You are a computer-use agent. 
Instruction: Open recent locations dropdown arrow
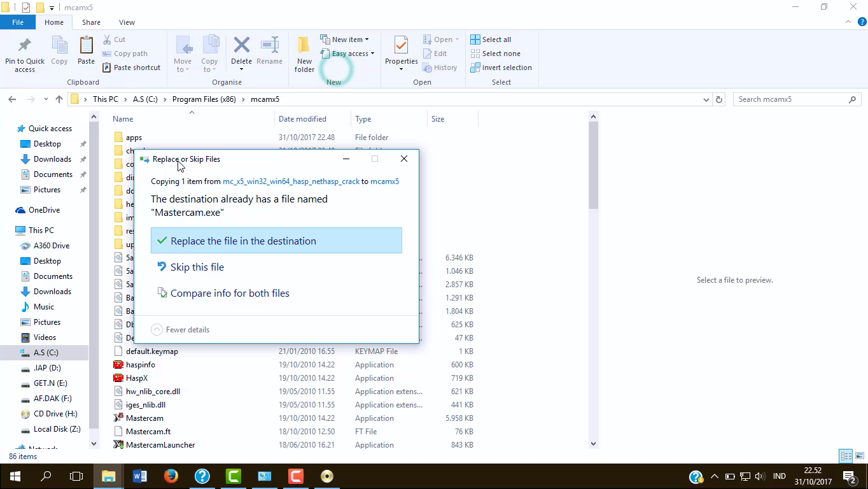coord(46,99)
